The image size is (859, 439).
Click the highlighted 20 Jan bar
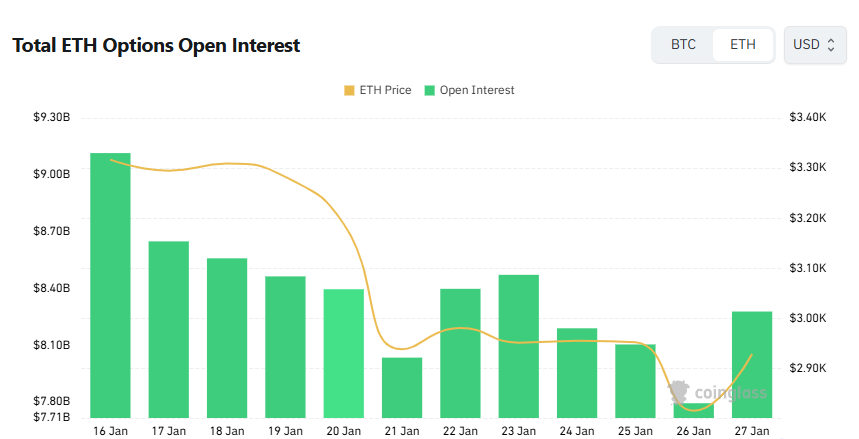[x=343, y=353]
